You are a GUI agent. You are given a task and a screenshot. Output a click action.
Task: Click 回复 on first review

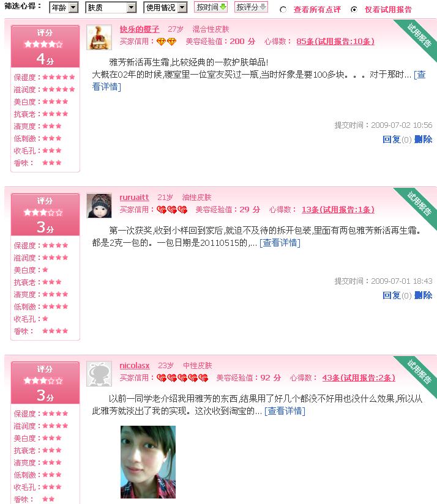coord(391,139)
